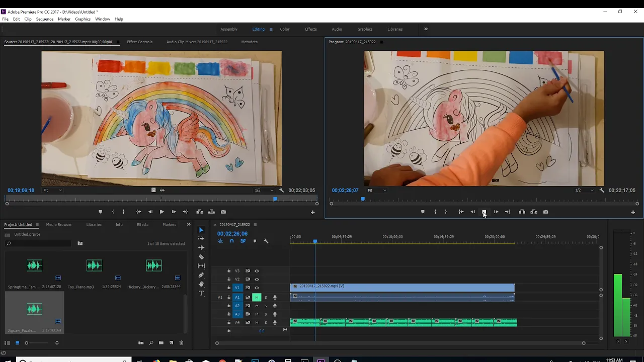Select the Razor tool

pos(201,257)
